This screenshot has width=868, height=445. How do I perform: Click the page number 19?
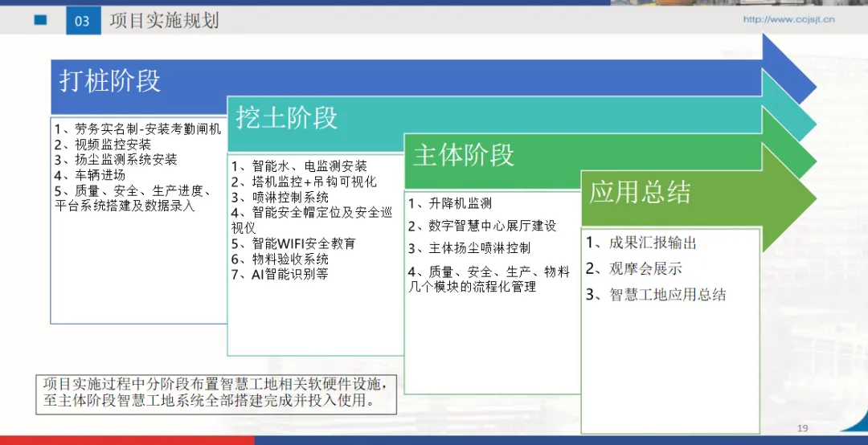coord(803,428)
